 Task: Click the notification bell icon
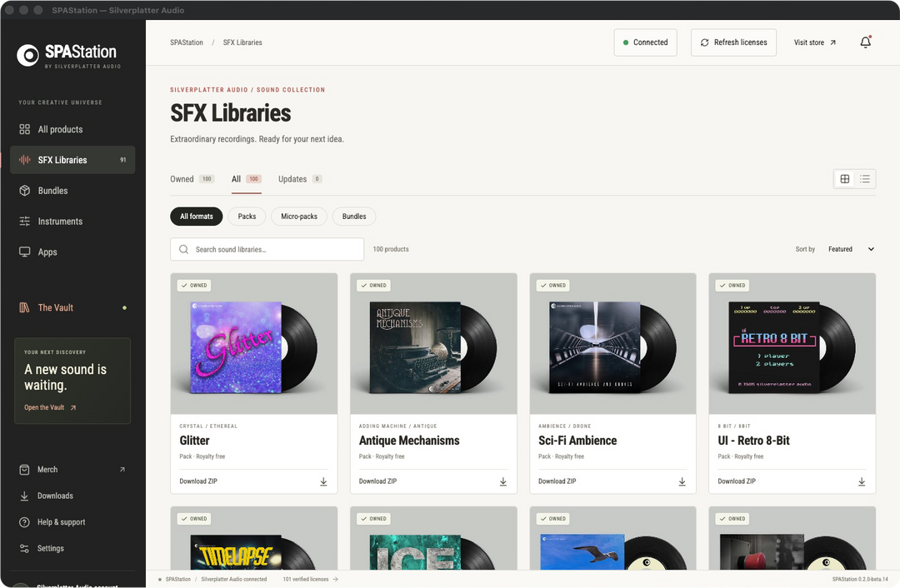[866, 42]
